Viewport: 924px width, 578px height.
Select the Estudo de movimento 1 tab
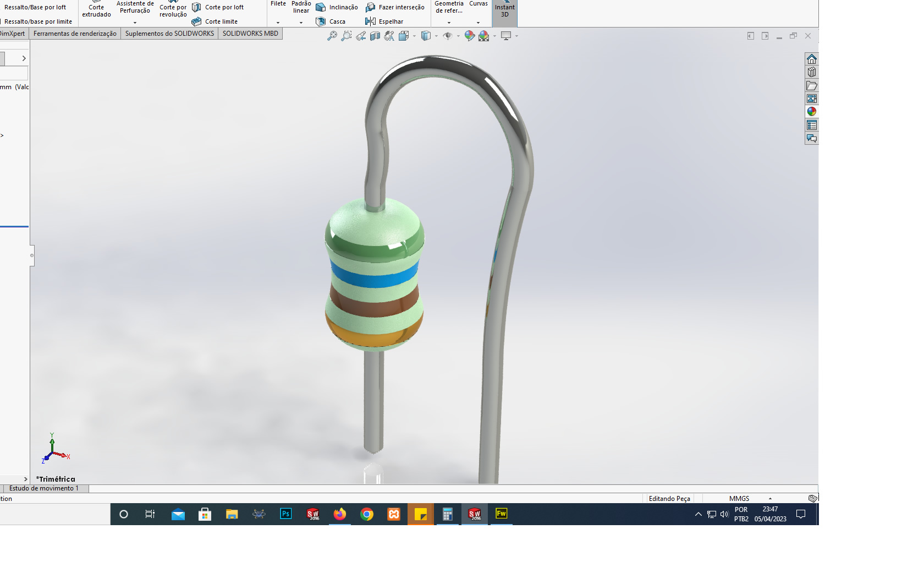44,488
